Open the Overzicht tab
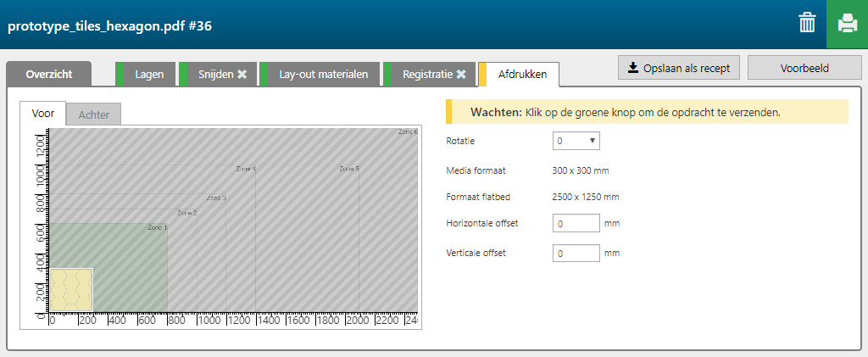Image resolution: width=868 pixels, height=357 pixels. [48, 74]
